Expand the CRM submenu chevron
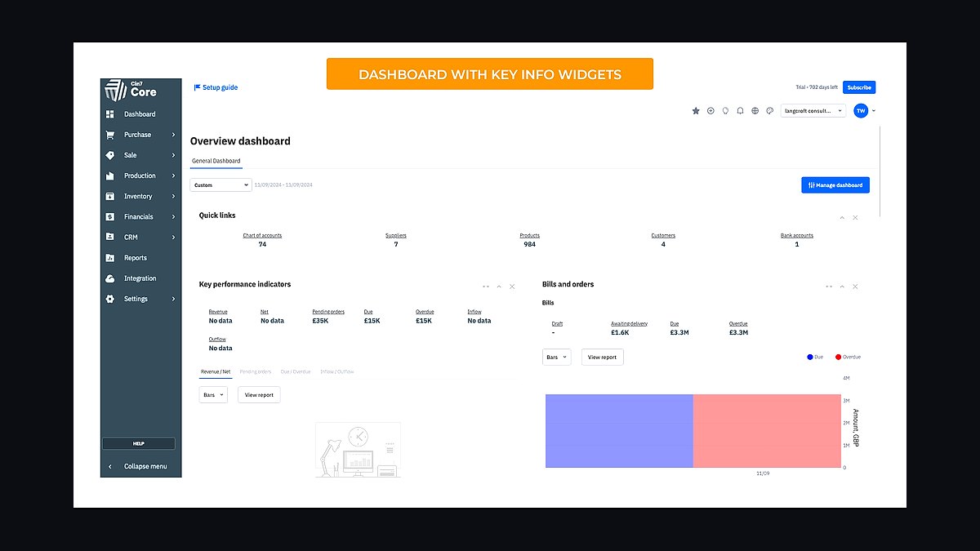 pyautogui.click(x=174, y=238)
